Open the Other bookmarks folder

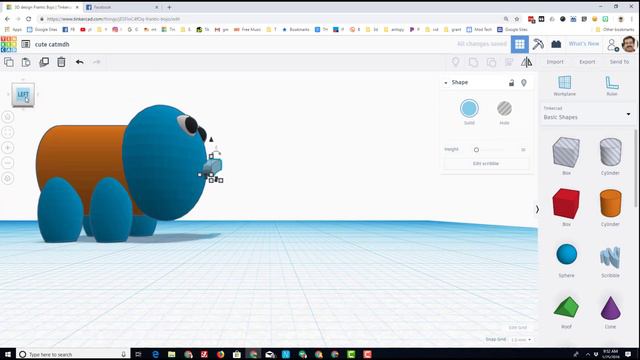coord(615,29)
